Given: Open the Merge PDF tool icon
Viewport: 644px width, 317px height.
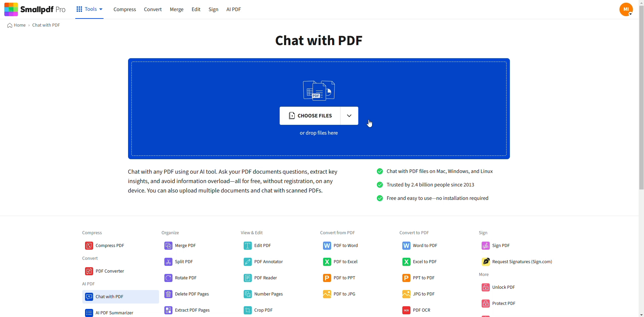Looking at the screenshot, I should tap(168, 246).
